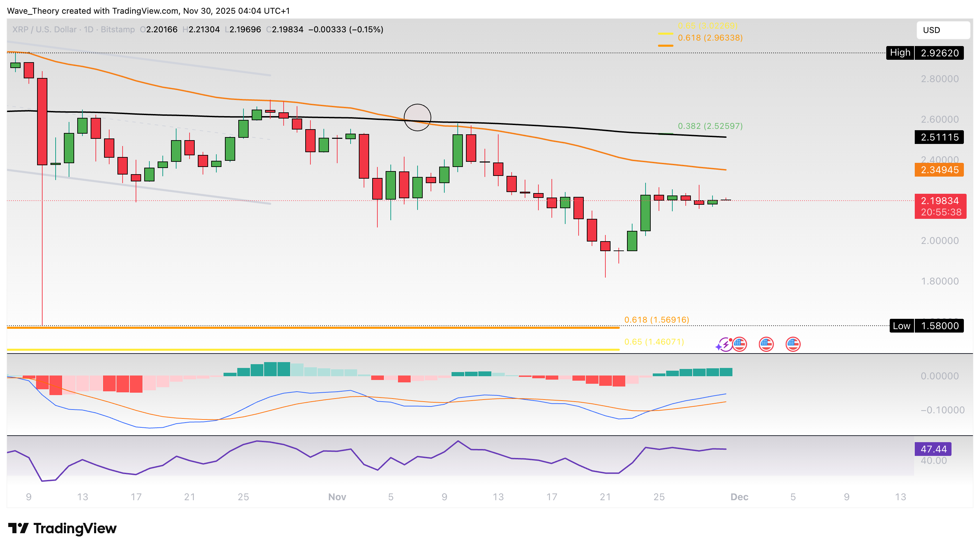Image resolution: width=980 pixels, height=549 pixels.
Task: Click the small orange 0.618 legend line
Action: 665,46
